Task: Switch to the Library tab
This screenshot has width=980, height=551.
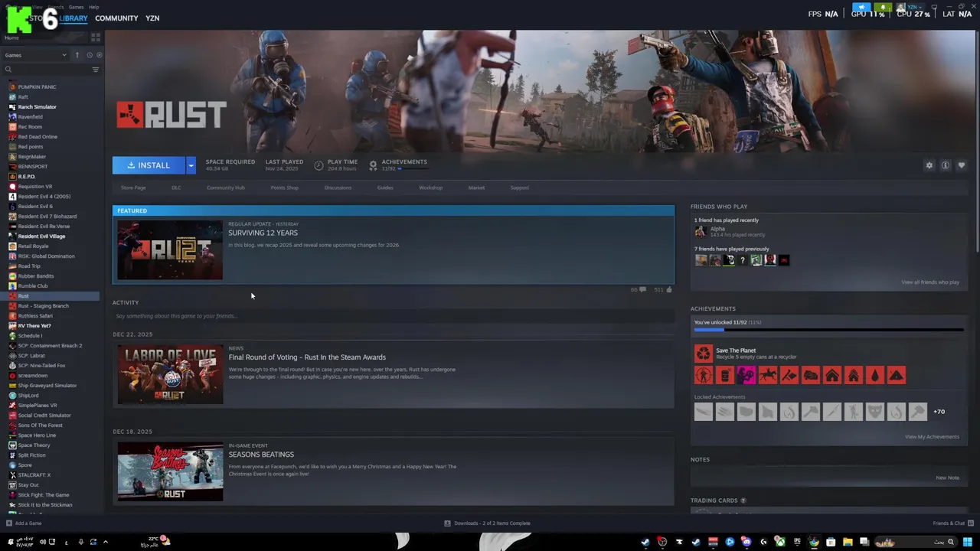Action: (73, 18)
